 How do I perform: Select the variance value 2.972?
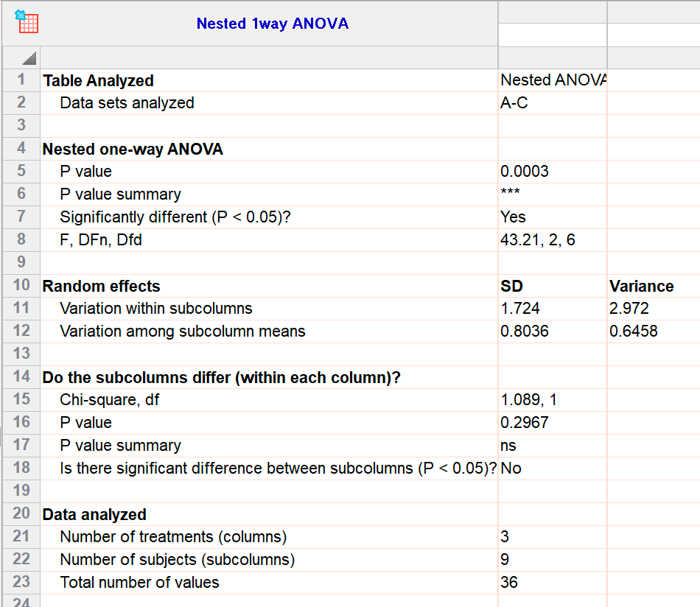pyautogui.click(x=629, y=309)
